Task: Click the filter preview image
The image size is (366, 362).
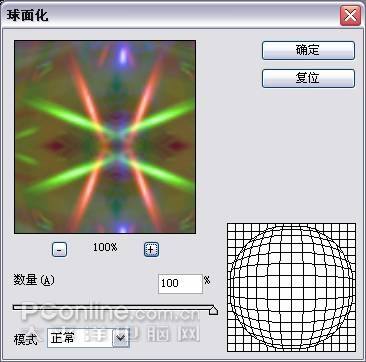Action: click(105, 137)
